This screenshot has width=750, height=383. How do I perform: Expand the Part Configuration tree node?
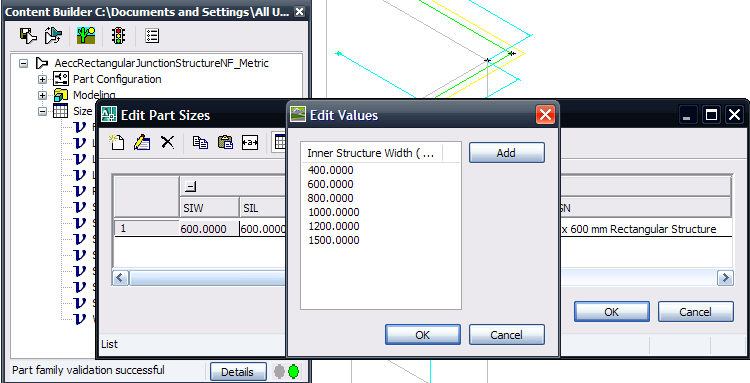click(x=43, y=79)
